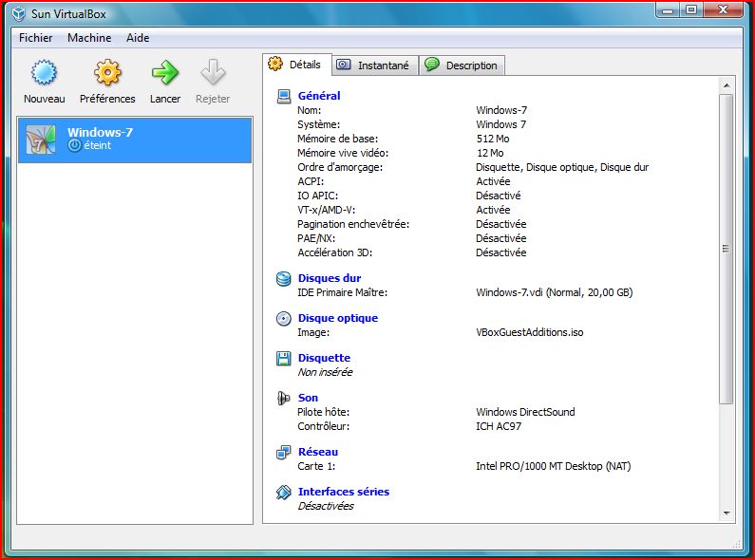
Task: Click the Accélération 3D label
Action: click(335, 252)
